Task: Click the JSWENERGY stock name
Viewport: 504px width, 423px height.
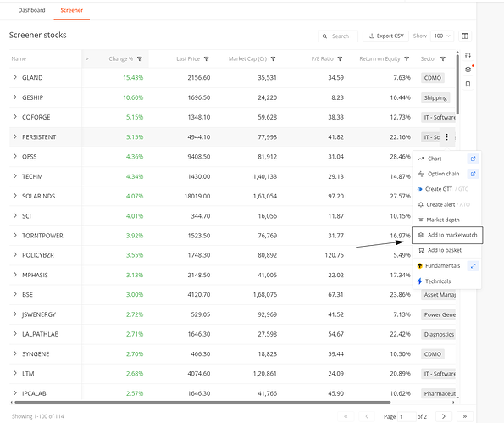Action: tap(39, 314)
